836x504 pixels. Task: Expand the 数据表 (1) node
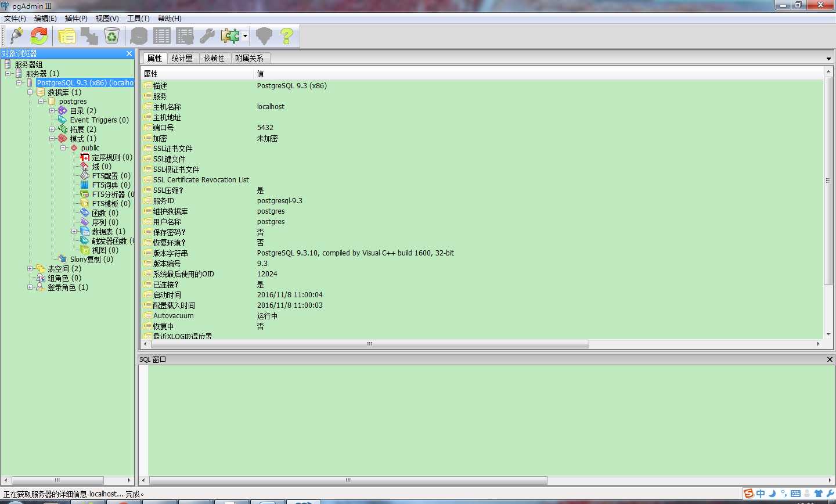[74, 232]
